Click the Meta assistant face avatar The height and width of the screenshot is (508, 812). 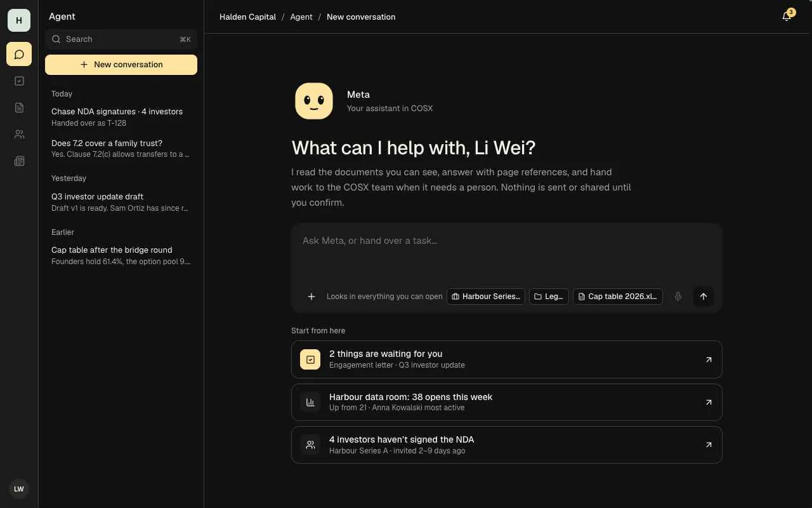pos(314,101)
